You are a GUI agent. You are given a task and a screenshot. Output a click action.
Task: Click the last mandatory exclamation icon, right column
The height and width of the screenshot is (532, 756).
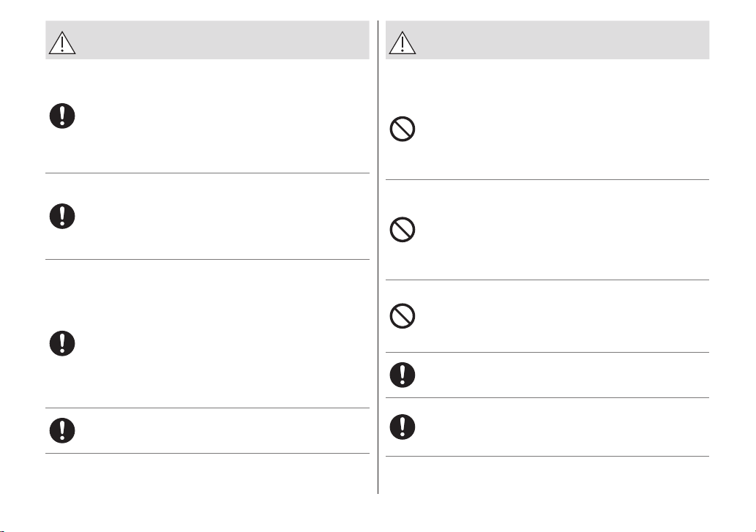[x=402, y=427]
